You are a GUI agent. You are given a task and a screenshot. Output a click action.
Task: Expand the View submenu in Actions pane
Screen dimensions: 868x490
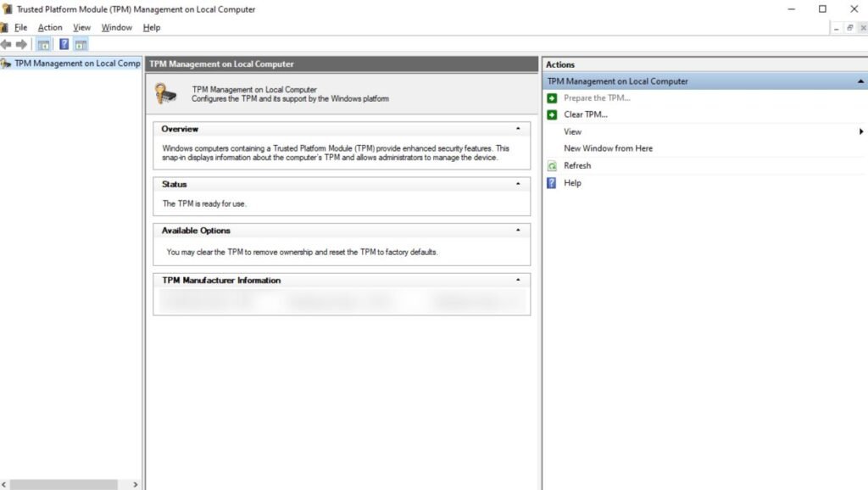[x=860, y=132]
